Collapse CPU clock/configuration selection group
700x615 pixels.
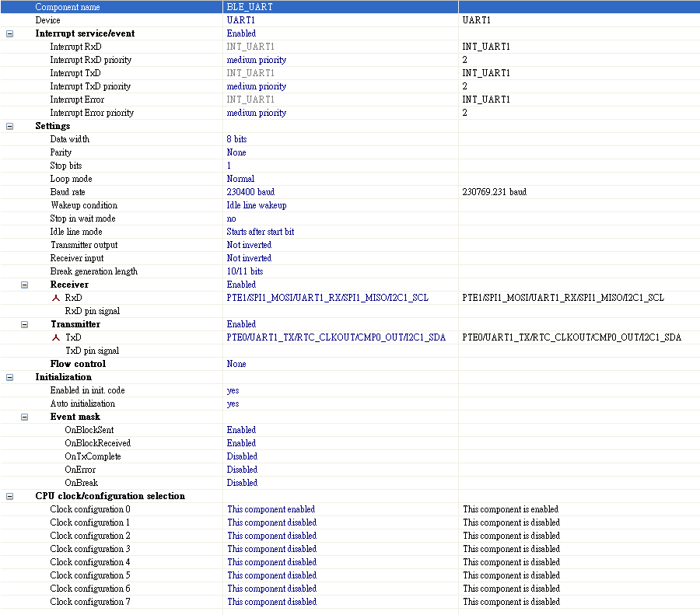coord(10,496)
